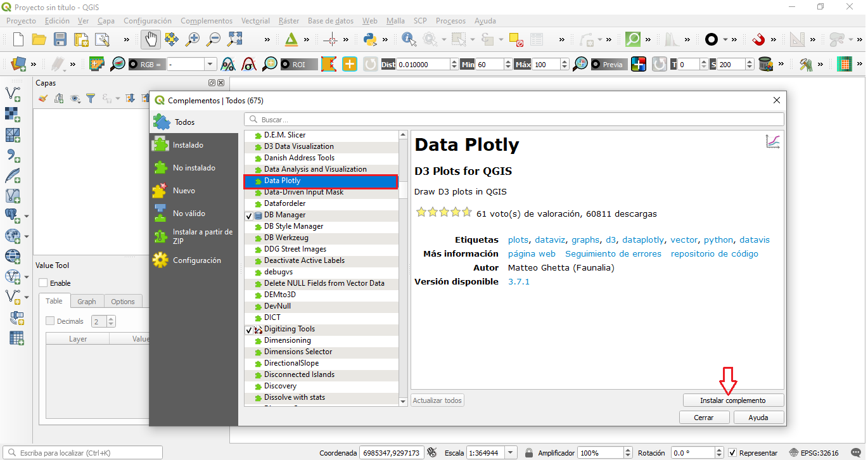The width and height of the screenshot is (868, 460).
Task: Uncheck the DB Manager plugin checkbox
Action: (248, 215)
